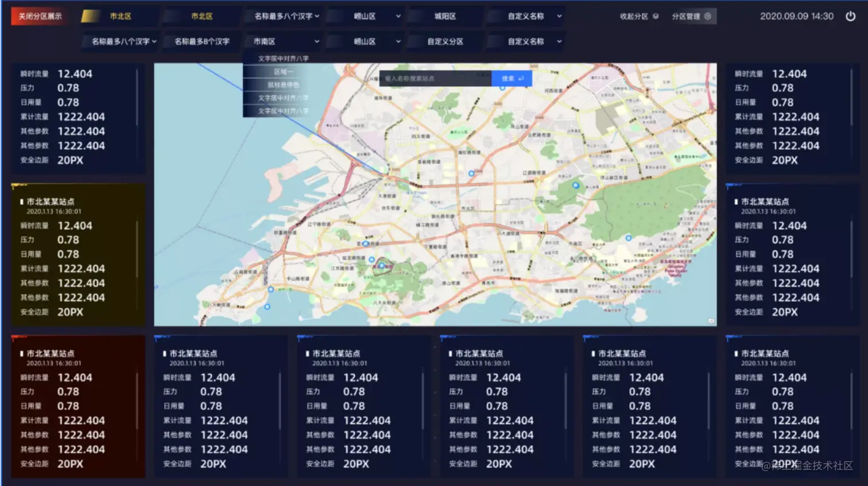Click the 输入名称搜索站点 search field
868x486 pixels.
tap(436, 78)
